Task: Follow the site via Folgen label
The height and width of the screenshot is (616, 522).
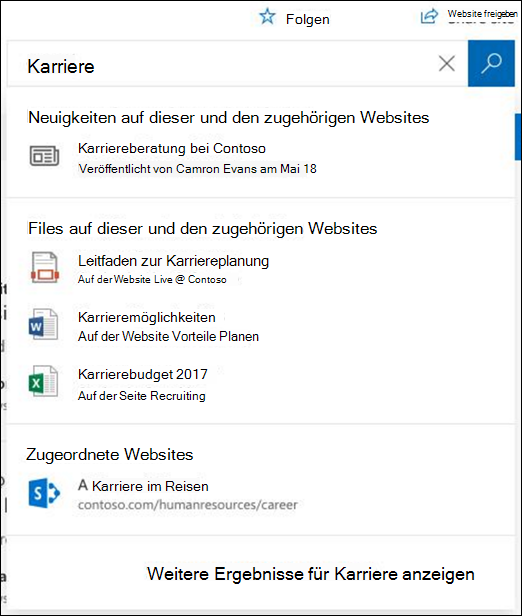Action: click(x=308, y=19)
